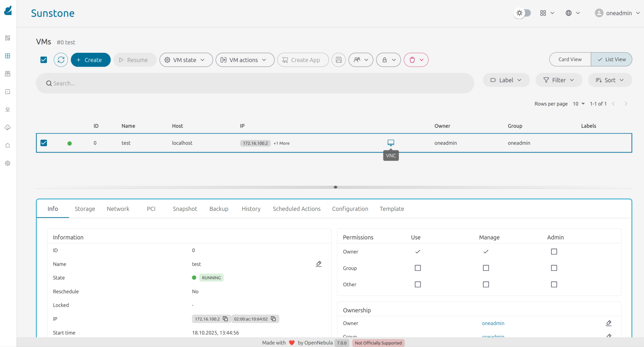644x347 pixels.
Task: Expand the VM state dropdown
Action: click(186, 60)
